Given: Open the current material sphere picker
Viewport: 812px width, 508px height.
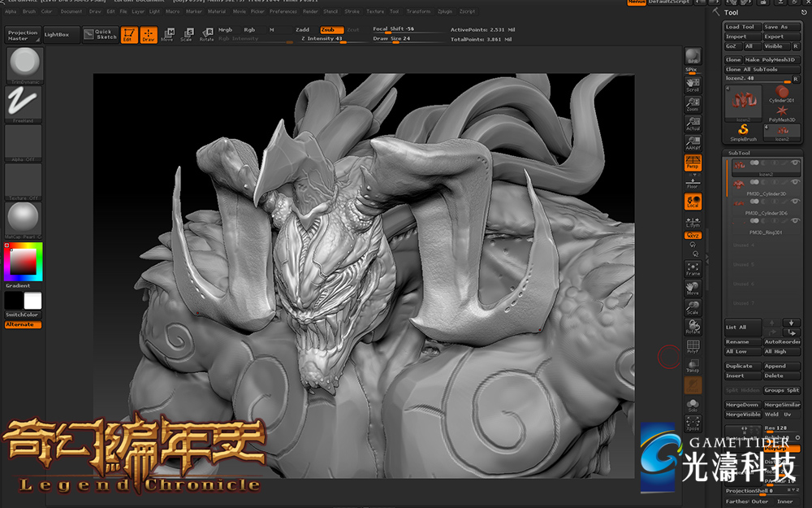Looking at the screenshot, I should [24, 218].
